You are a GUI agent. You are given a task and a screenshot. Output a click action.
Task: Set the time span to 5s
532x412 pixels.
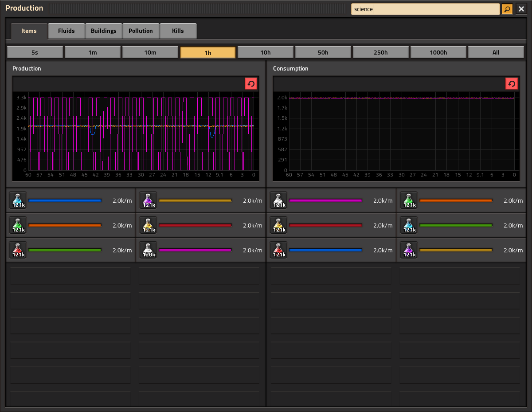click(35, 52)
